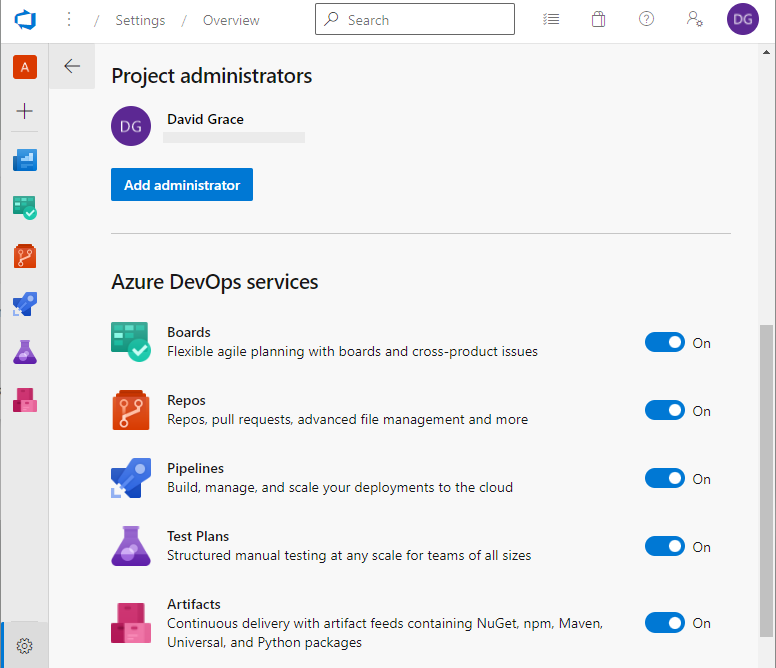Click the Repos service title text
This screenshot has height=668, width=776.
click(x=186, y=400)
